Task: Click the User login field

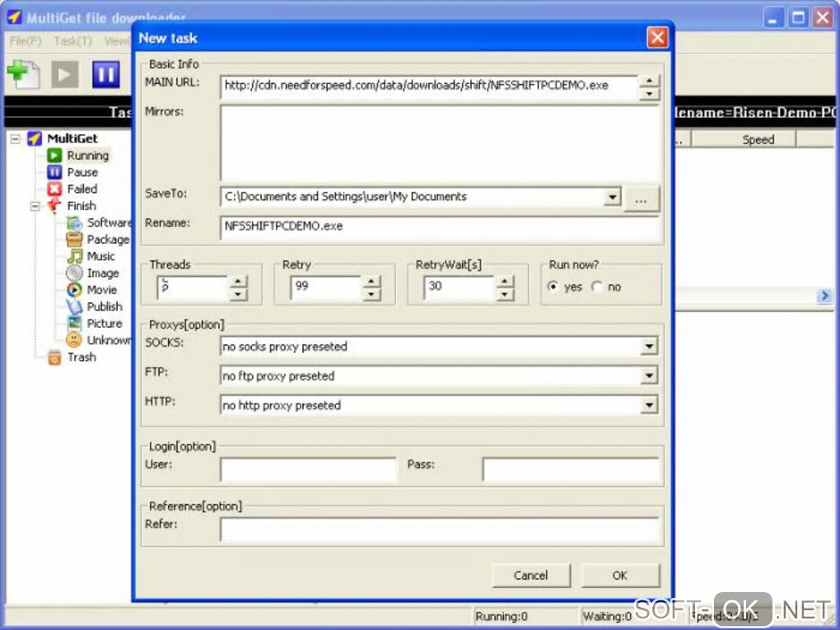Action: point(308,469)
